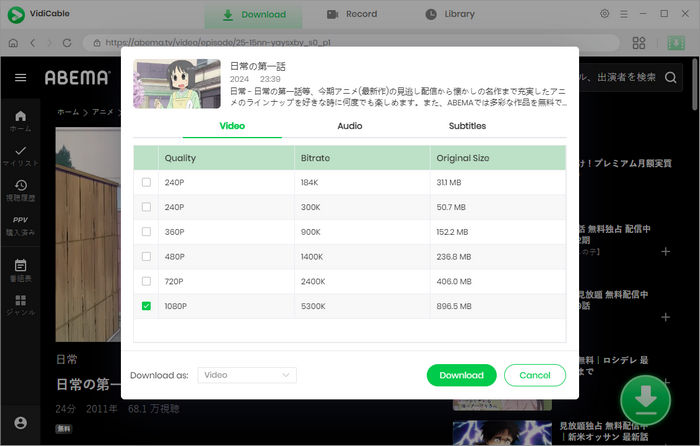
Task: Click the VidiCable logo icon
Action: (16, 14)
